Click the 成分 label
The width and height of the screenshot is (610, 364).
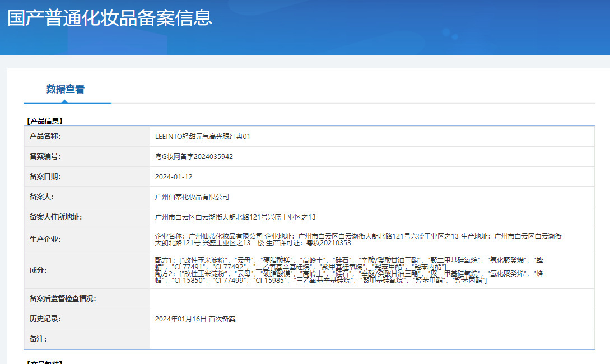point(38,270)
